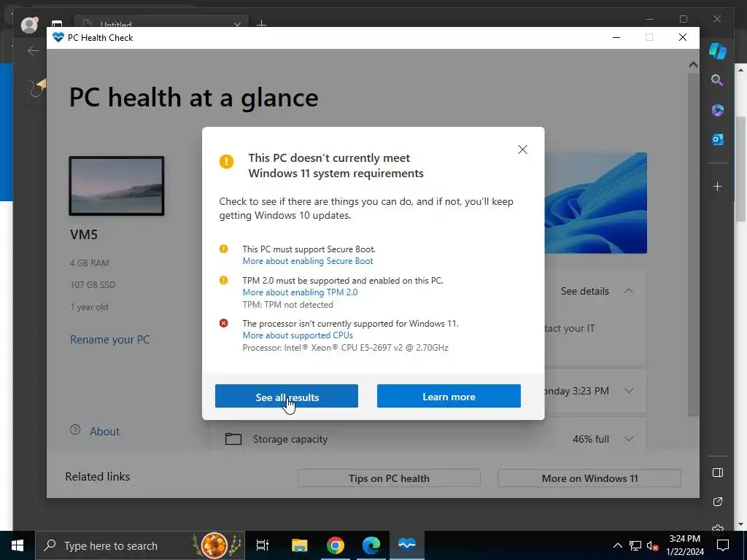Open File Explorer from the taskbar
The image size is (747, 560).
tap(299, 545)
